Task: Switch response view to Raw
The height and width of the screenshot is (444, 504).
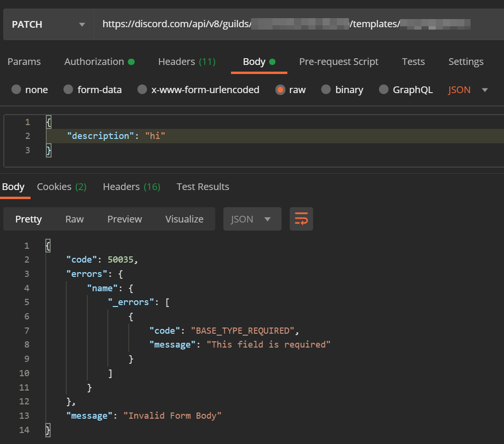Action: pos(74,219)
